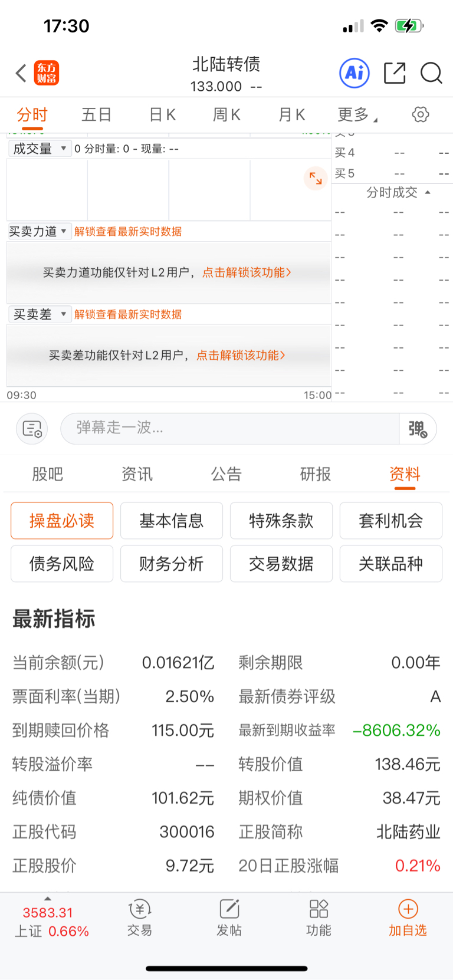This screenshot has height=980, width=453.
Task: Tap the cellular signal bars icon
Action: point(353,27)
